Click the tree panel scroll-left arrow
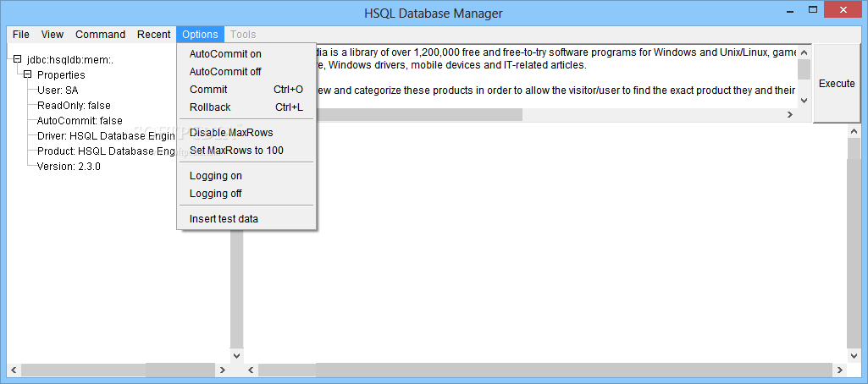 (x=14, y=370)
